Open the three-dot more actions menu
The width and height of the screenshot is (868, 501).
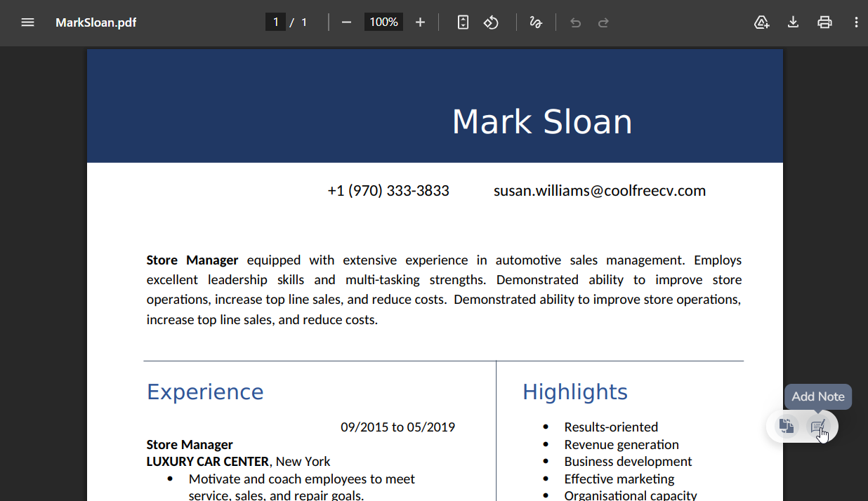coord(856,22)
